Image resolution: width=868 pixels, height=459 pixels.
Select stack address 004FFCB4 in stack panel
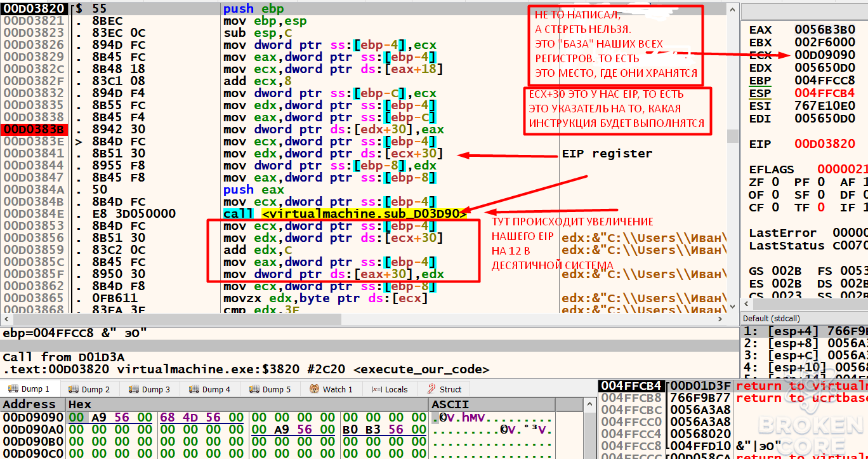click(x=632, y=386)
